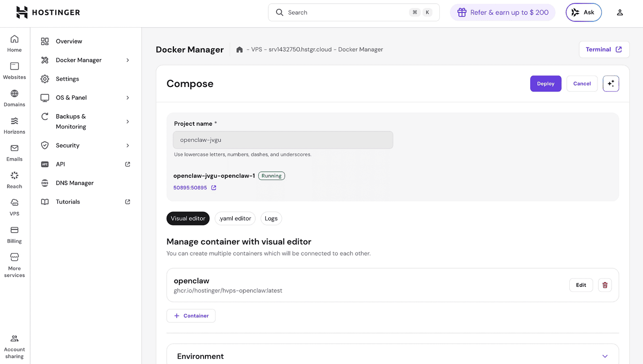Open Home in the left rail
Screen dimensions: 643x364
pyautogui.click(x=15, y=44)
